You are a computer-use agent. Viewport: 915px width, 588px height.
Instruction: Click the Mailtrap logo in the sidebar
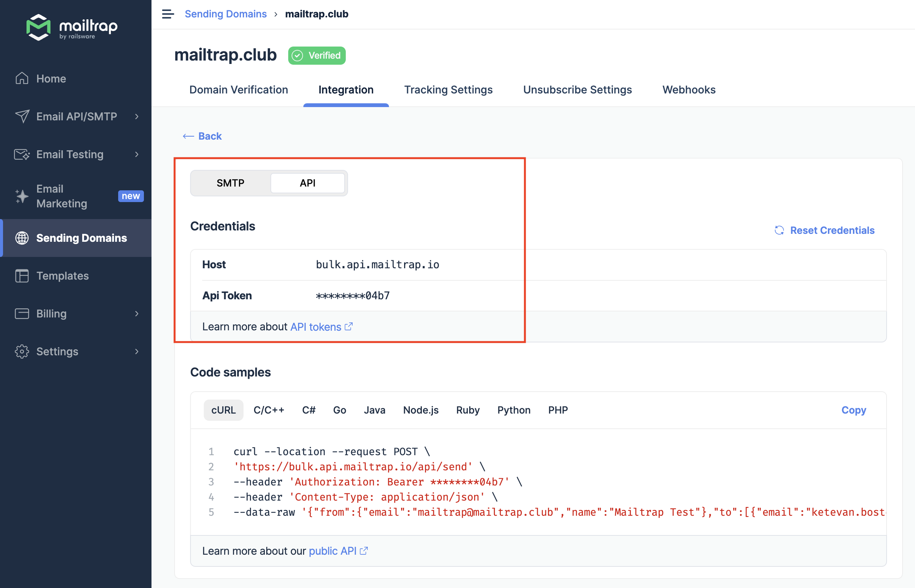coord(72,28)
